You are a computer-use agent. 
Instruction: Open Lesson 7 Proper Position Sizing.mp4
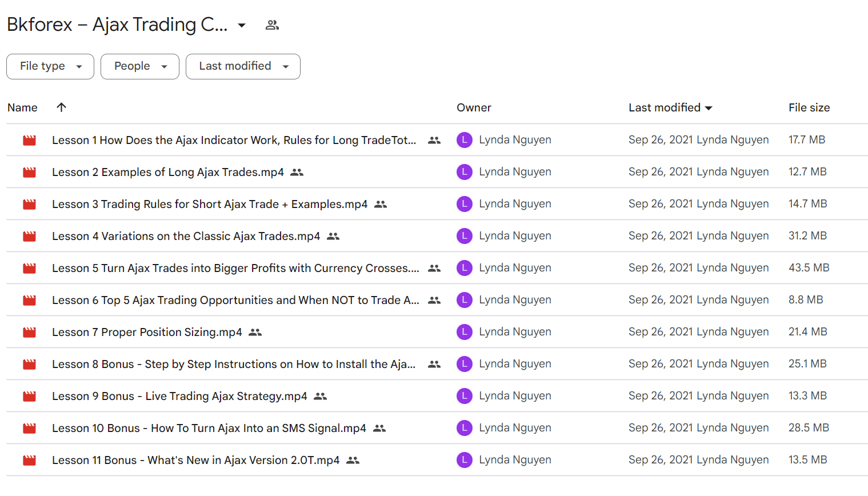147,332
